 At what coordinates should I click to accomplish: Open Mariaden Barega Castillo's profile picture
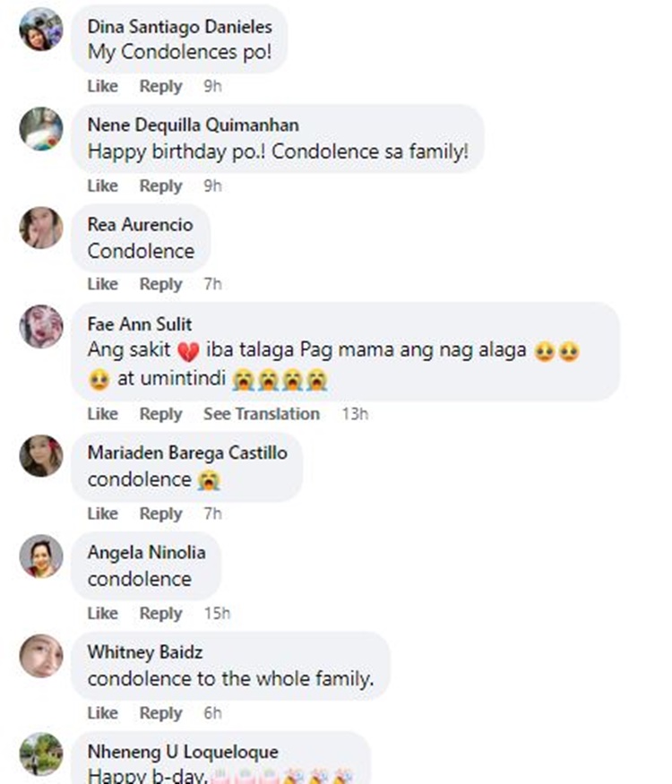tap(41, 456)
